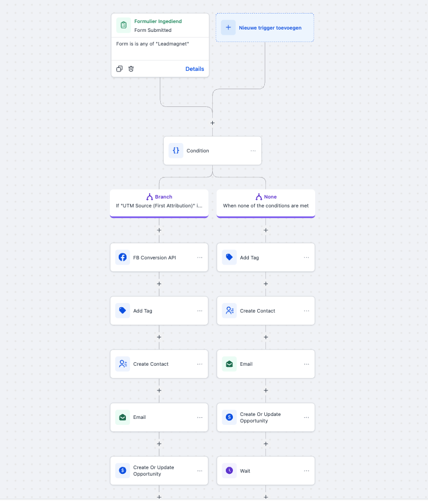Open the Condition node options menu
Viewport: 428px width, 504px height.
253,151
